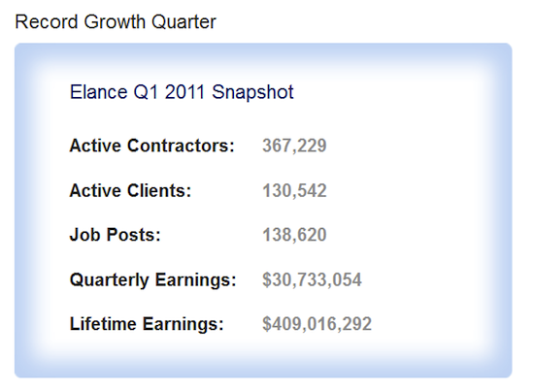Click the word Snapshot in the title
The image size is (534, 392).
pyautogui.click(x=252, y=92)
